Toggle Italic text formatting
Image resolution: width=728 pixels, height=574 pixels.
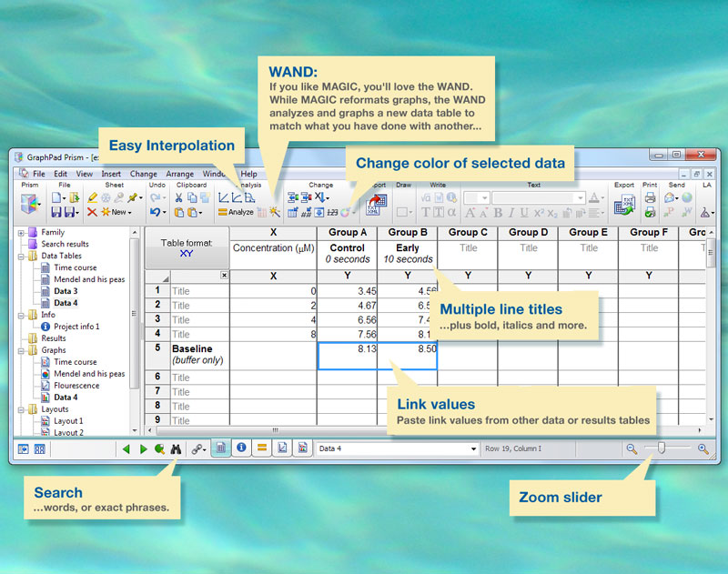pos(511,213)
